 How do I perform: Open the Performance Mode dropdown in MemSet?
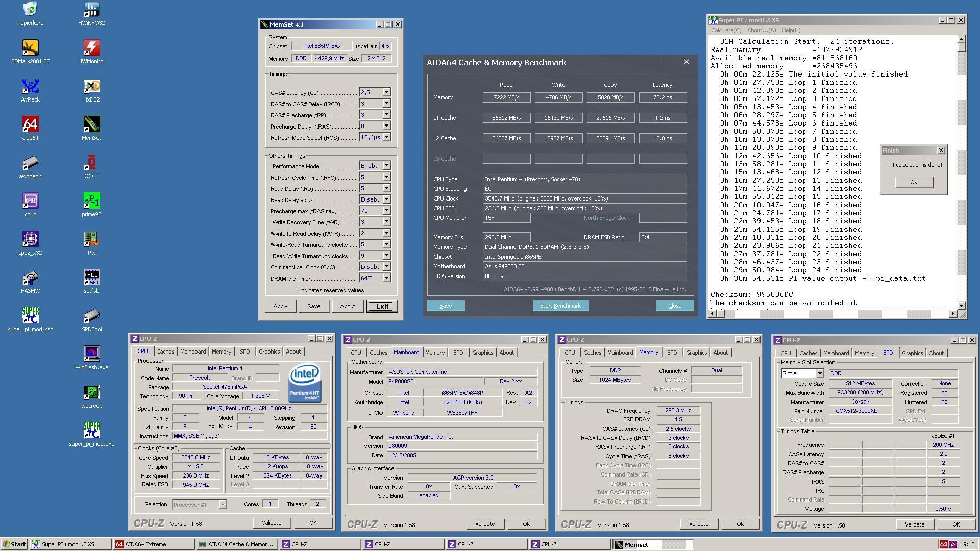[386, 166]
